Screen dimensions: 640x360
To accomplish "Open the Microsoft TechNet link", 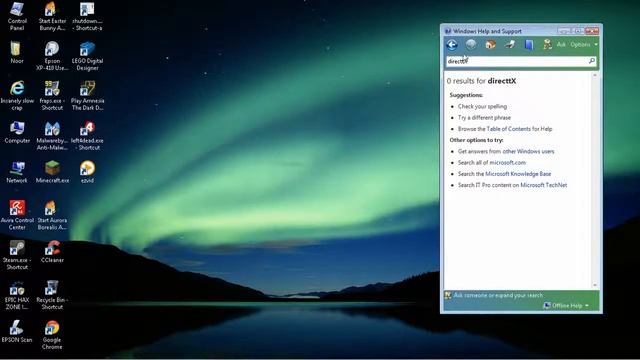I will (543, 185).
